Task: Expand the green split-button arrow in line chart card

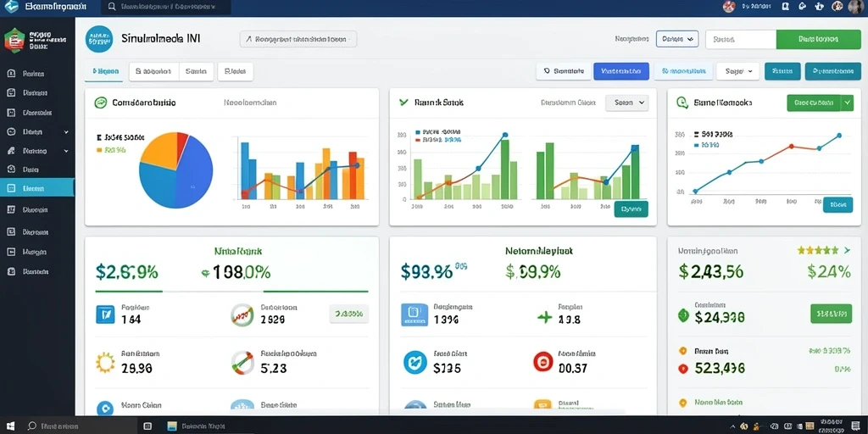Action: point(848,103)
